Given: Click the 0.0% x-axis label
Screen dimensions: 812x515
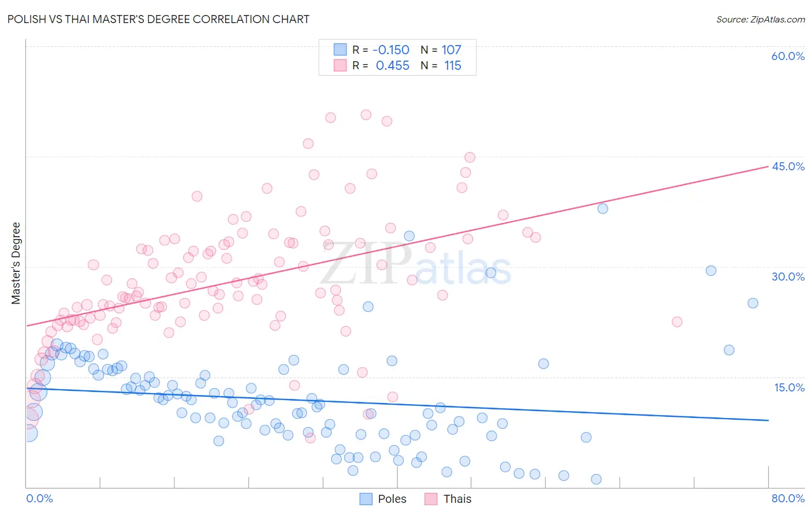Looking at the screenshot, I should 39,498.
